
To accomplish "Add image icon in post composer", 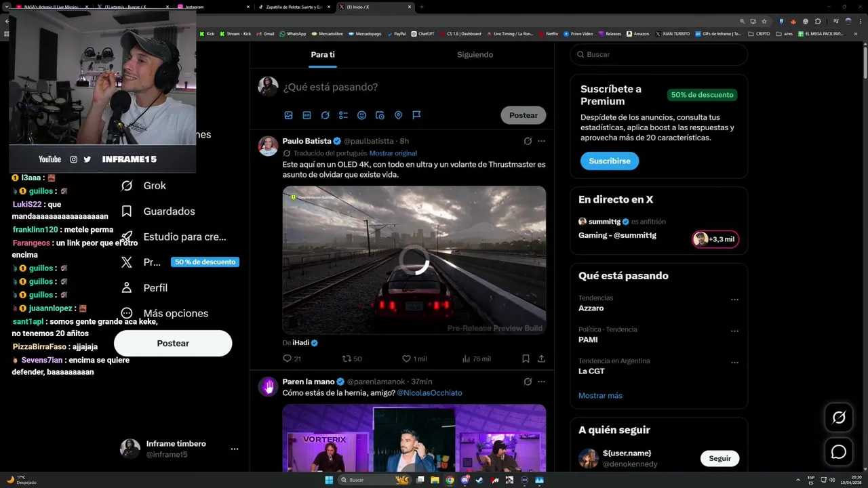I will pos(288,115).
